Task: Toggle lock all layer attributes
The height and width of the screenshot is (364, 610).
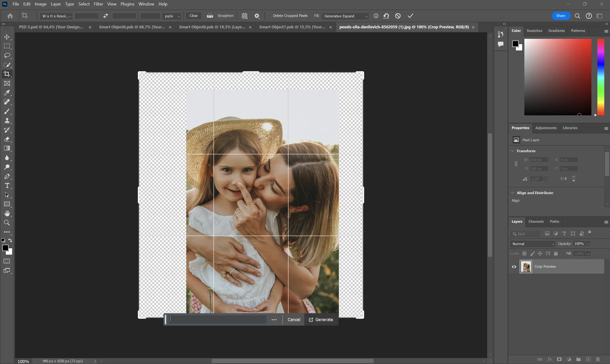Action: tap(556, 253)
